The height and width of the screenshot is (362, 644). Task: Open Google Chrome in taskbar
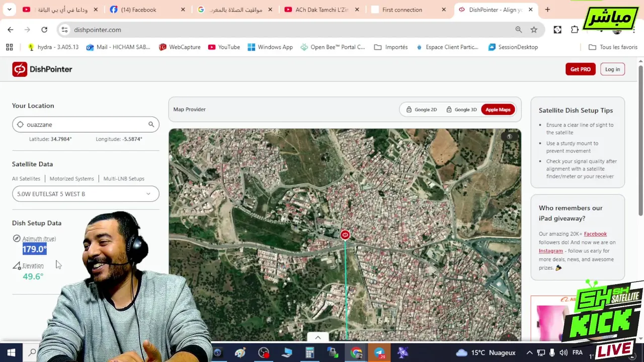(x=356, y=353)
